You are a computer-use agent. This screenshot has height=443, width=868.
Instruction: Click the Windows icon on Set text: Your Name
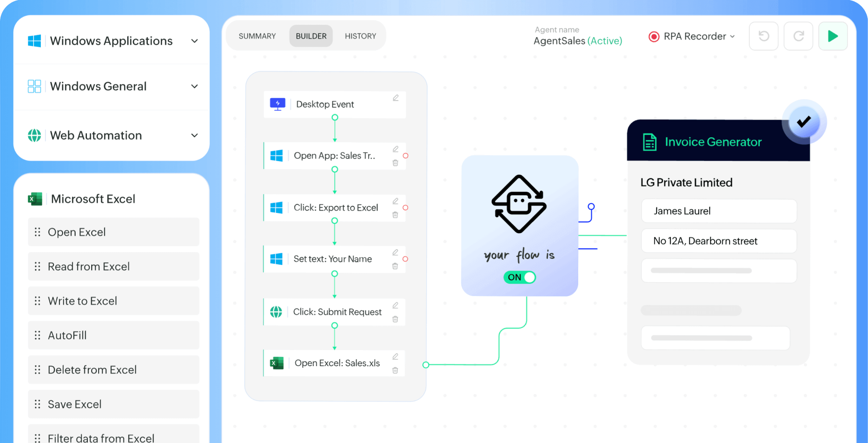pos(277,259)
